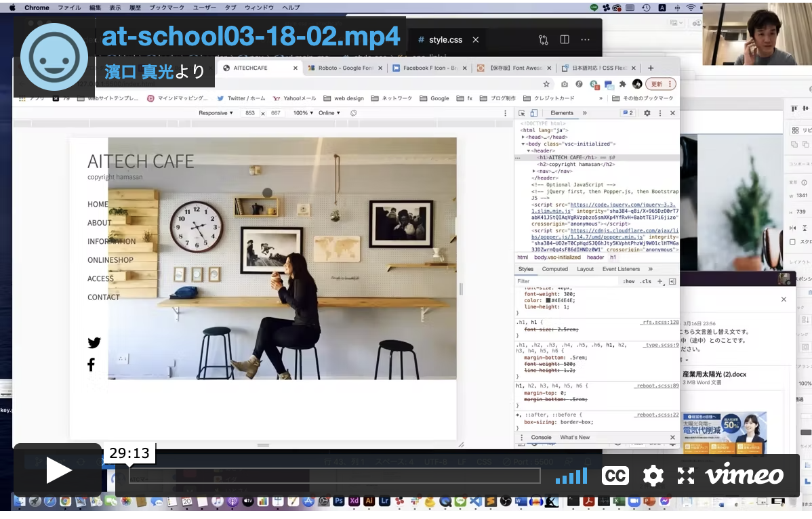
Task: Select the Elements panel tab in DevTools
Action: [x=562, y=112]
